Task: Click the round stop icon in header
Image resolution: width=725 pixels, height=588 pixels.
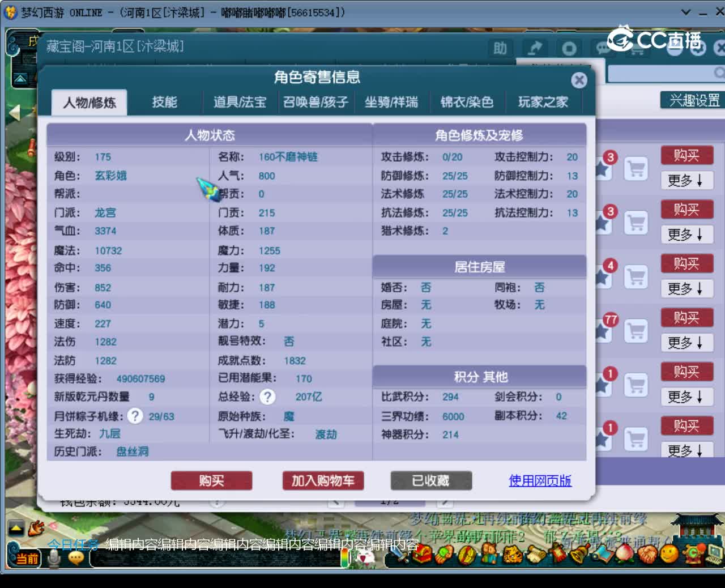Action: [569, 49]
